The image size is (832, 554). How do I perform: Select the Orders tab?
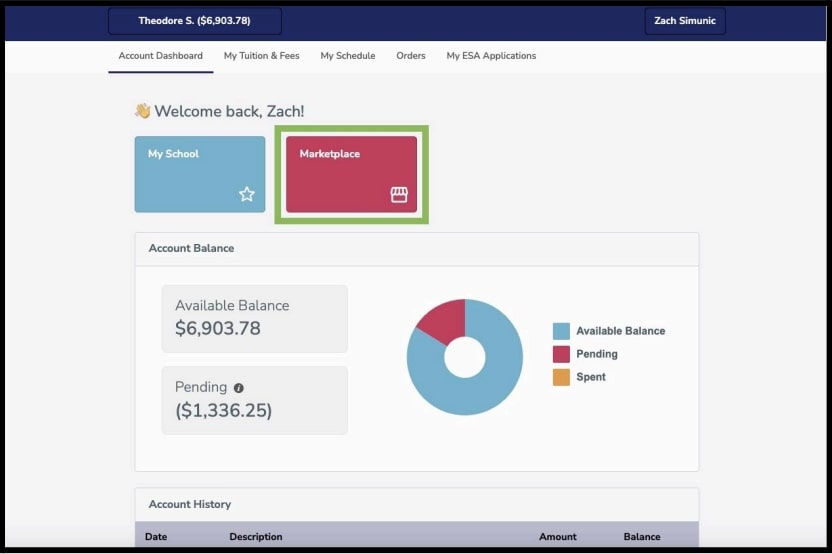(x=411, y=56)
